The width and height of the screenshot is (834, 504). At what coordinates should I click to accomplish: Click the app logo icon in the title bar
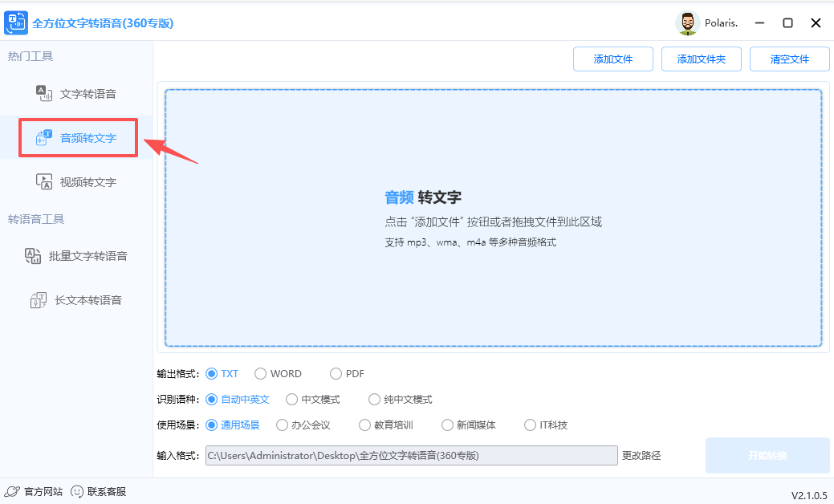16,22
